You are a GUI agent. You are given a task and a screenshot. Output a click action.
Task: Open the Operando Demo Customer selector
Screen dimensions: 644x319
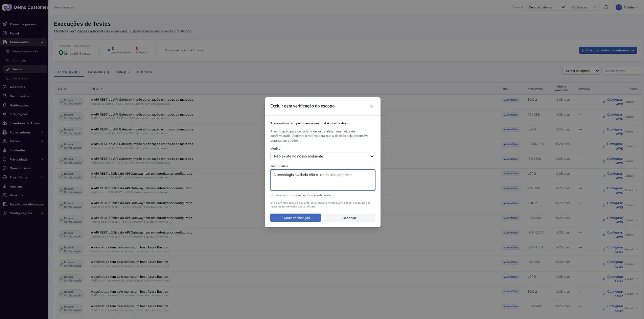[x=546, y=7]
